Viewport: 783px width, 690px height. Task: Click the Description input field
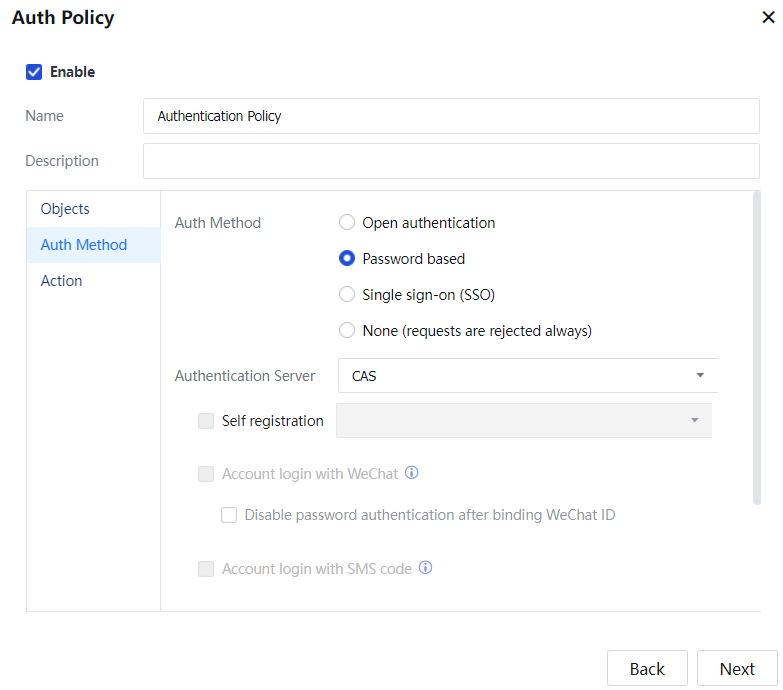[451, 161]
